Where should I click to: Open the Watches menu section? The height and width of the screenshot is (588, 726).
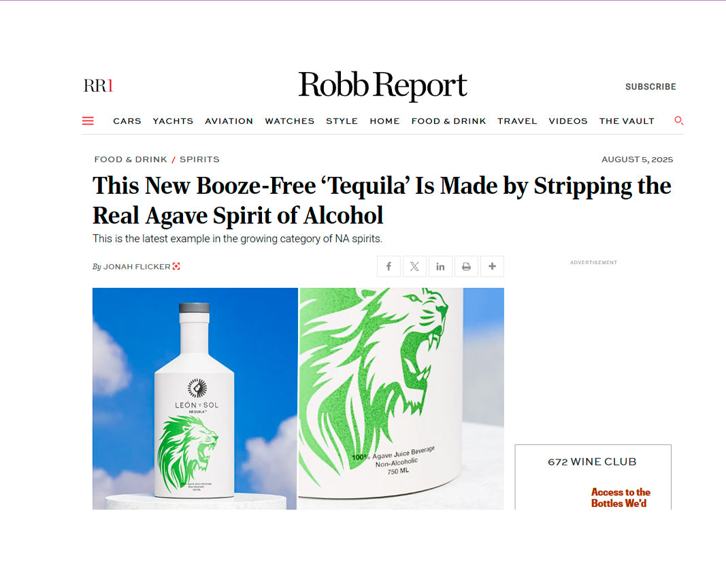(289, 121)
